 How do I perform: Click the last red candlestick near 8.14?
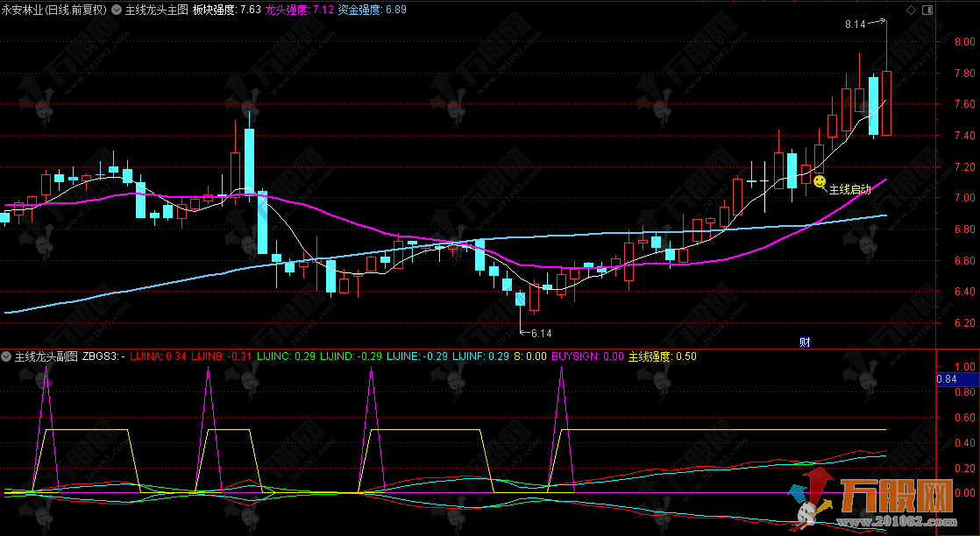[x=886, y=103]
